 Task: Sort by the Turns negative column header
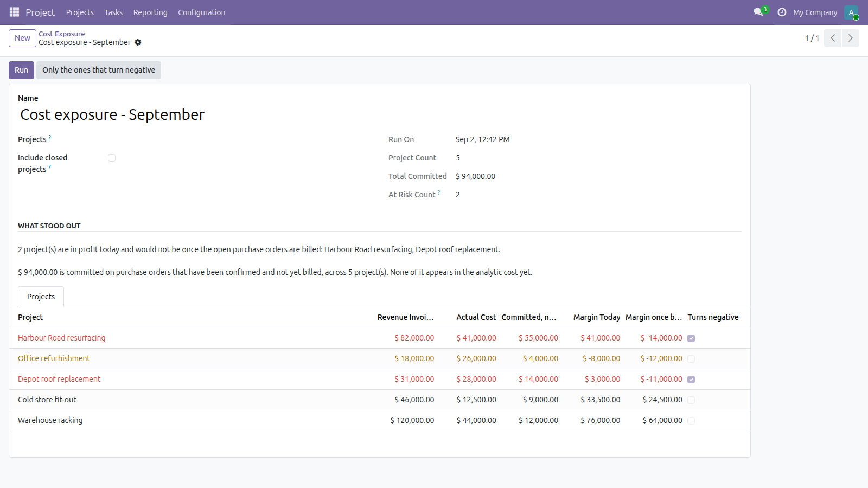(713, 317)
